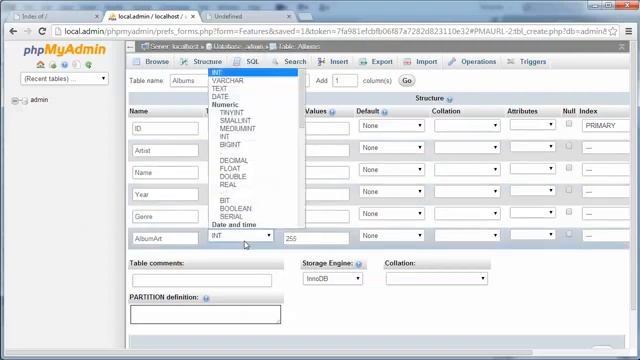This screenshot has height=360, width=640.
Task: Select VARCHAR from the type list
Action: [x=227, y=80]
